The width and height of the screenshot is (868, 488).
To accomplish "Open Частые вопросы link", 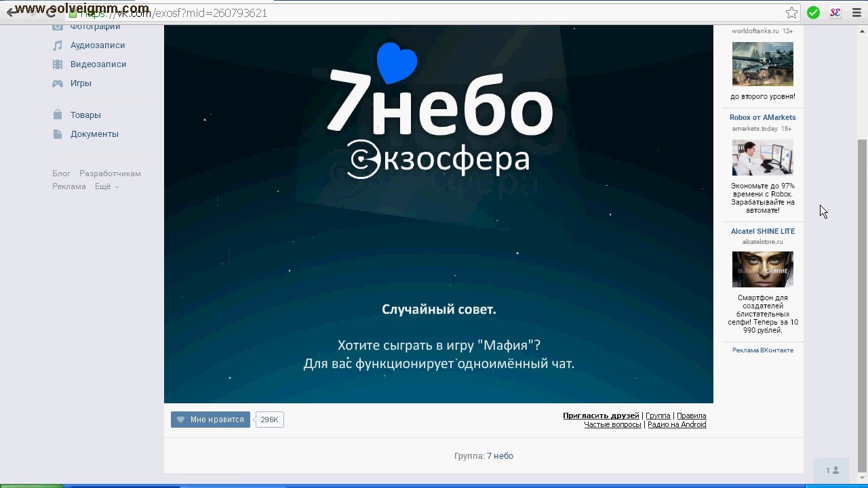I will [x=612, y=424].
